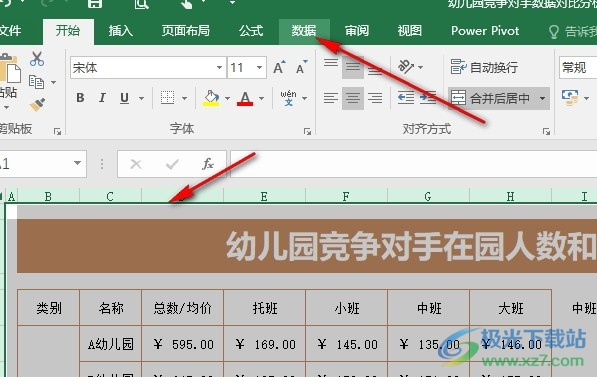Toggle Italic formatting

pos(102,98)
